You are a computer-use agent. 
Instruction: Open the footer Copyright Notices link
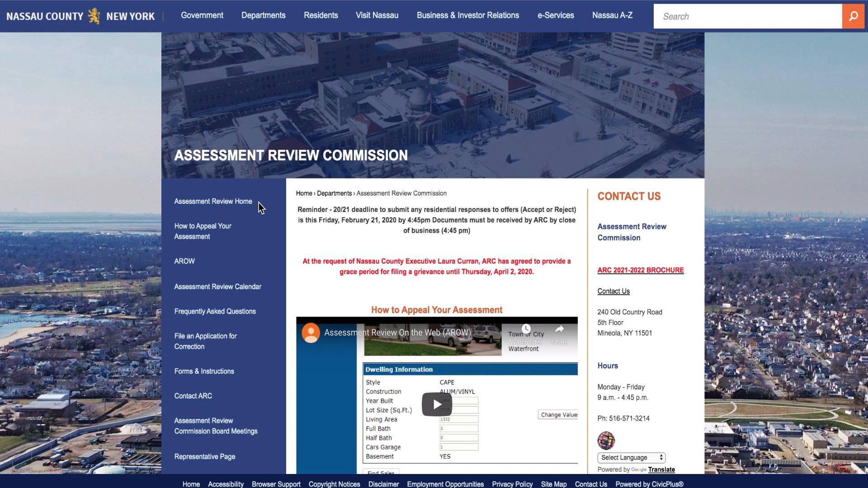(335, 484)
